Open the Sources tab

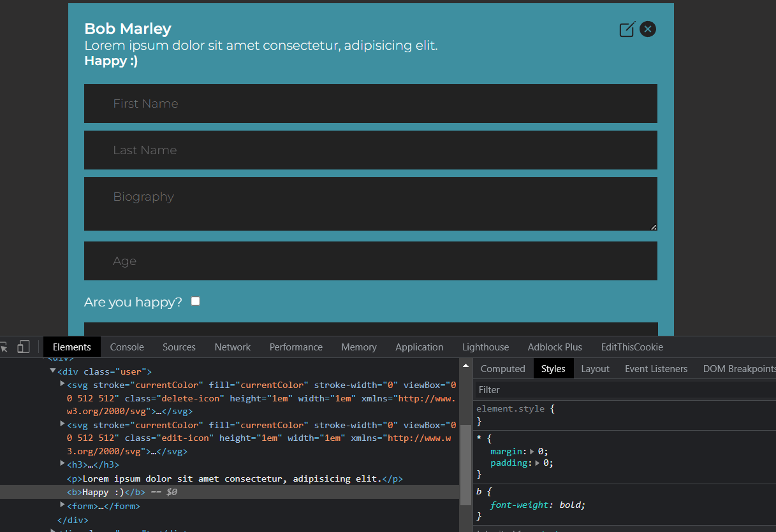click(x=179, y=347)
